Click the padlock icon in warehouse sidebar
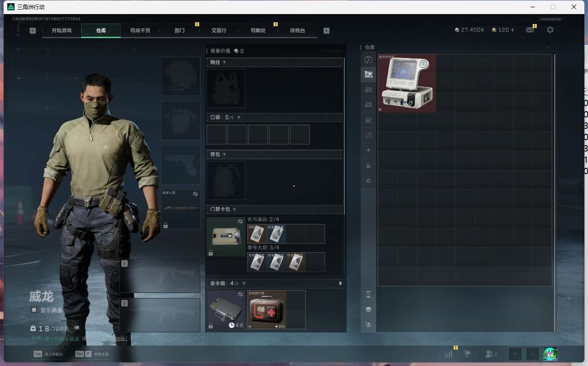 pos(368,166)
